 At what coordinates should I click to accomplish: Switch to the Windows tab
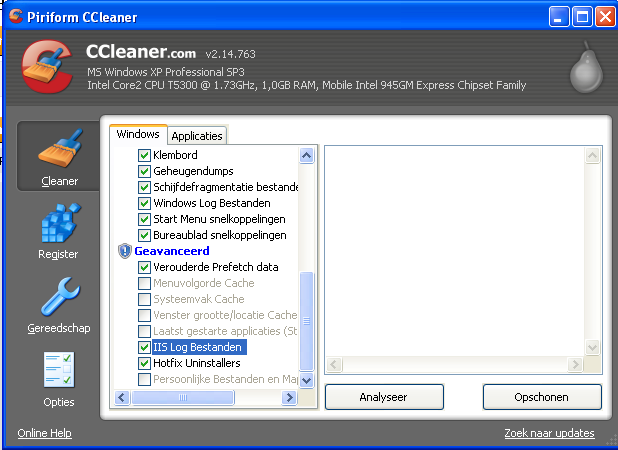click(138, 134)
